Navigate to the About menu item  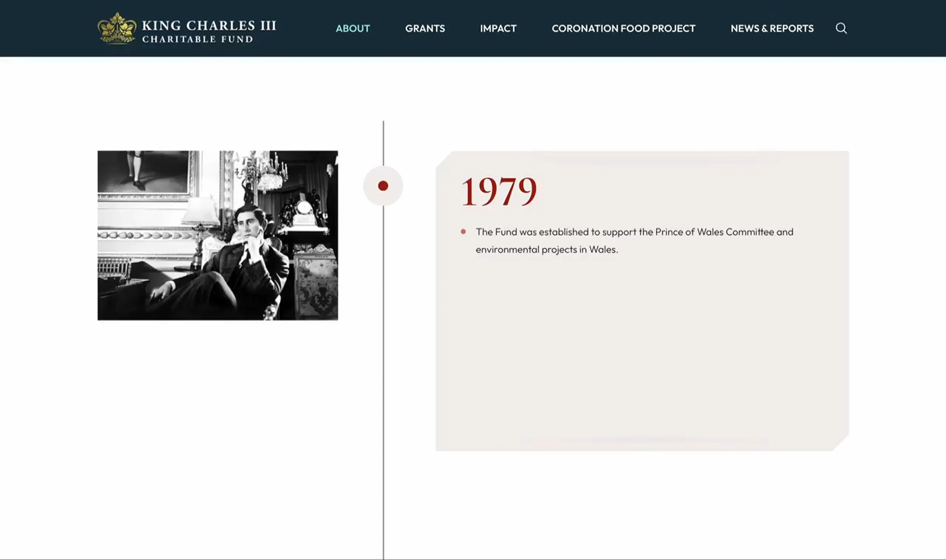352,28
